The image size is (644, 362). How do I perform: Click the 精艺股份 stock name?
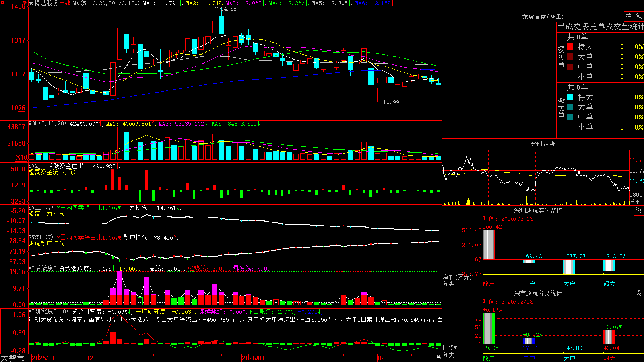pos(46,3)
